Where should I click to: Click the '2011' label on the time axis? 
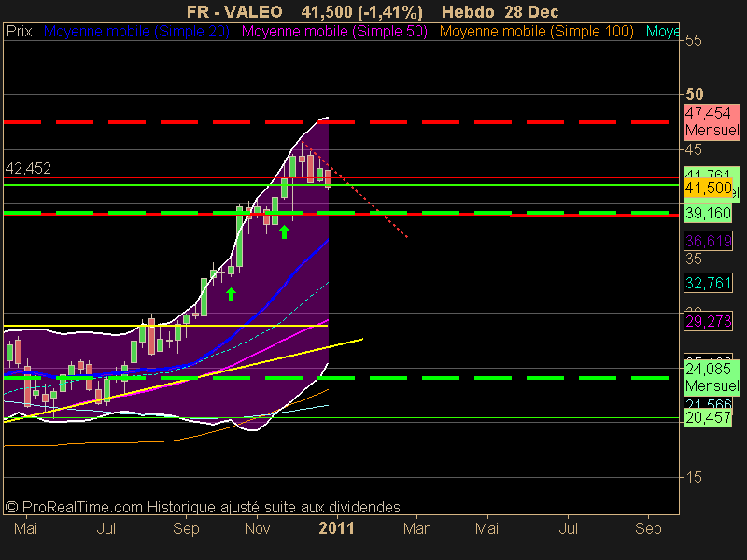point(337,528)
